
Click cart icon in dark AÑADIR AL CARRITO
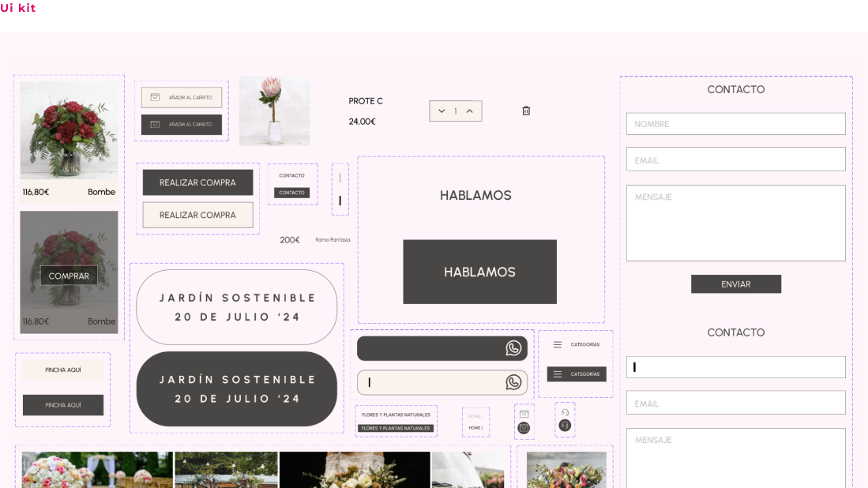(x=155, y=125)
